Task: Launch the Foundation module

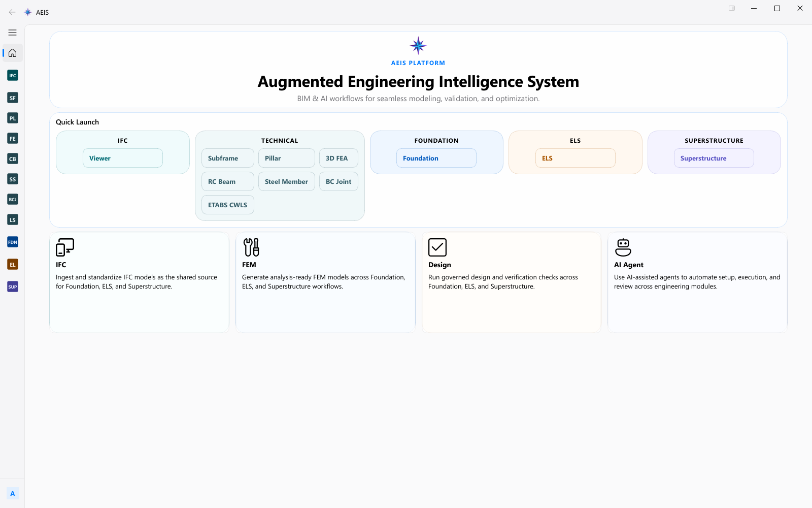Action: pyautogui.click(x=436, y=158)
